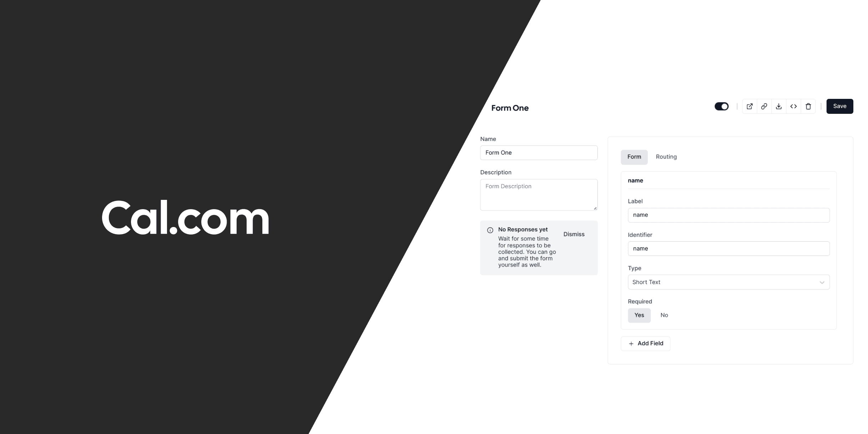Toggle the top-right form active switch

pos(721,106)
